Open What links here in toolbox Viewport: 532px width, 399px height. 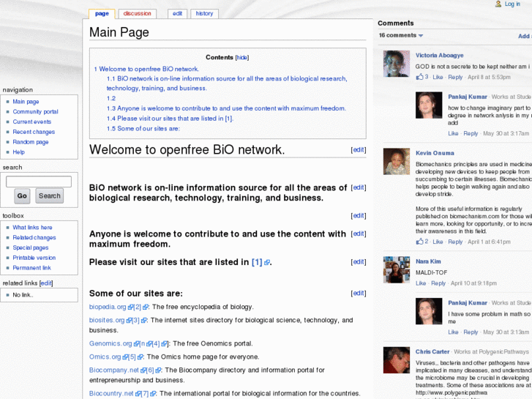point(33,228)
